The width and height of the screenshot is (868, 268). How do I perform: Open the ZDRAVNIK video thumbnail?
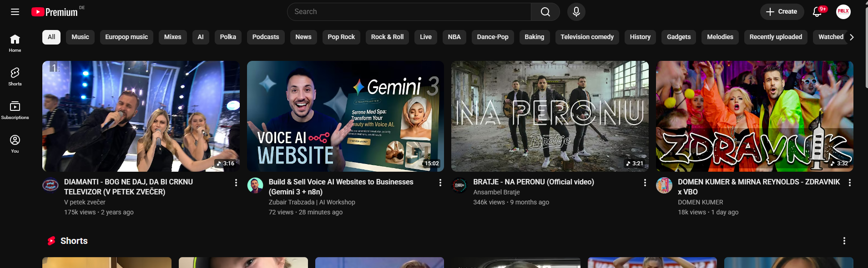pos(755,116)
